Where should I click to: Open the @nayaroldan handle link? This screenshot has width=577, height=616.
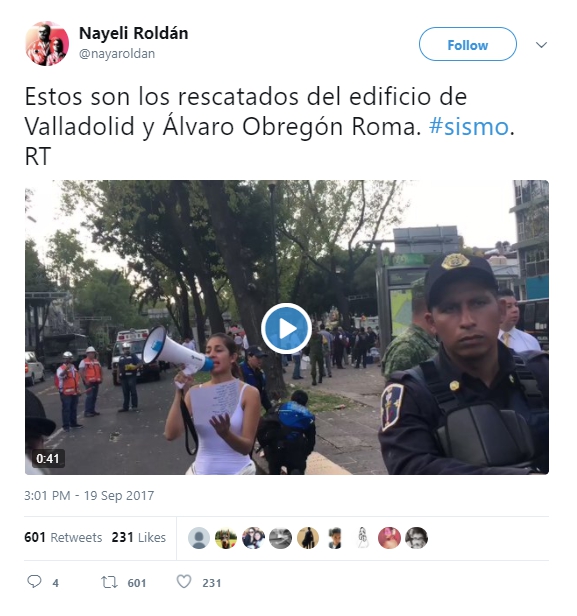pyautogui.click(x=117, y=53)
